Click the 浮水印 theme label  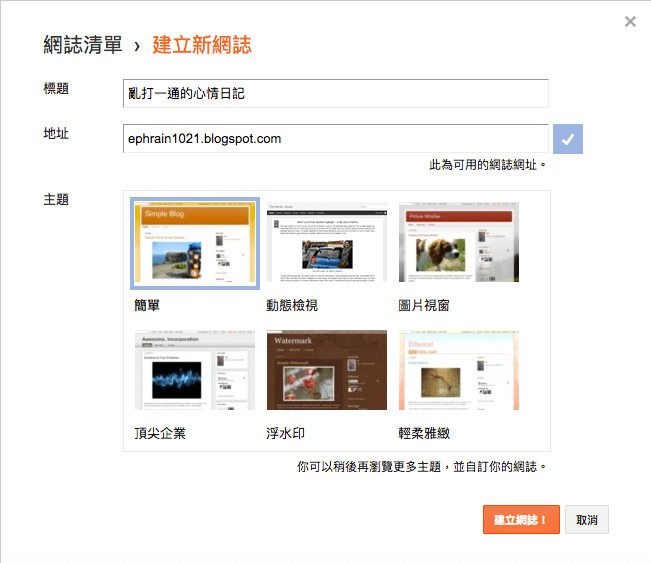click(286, 433)
